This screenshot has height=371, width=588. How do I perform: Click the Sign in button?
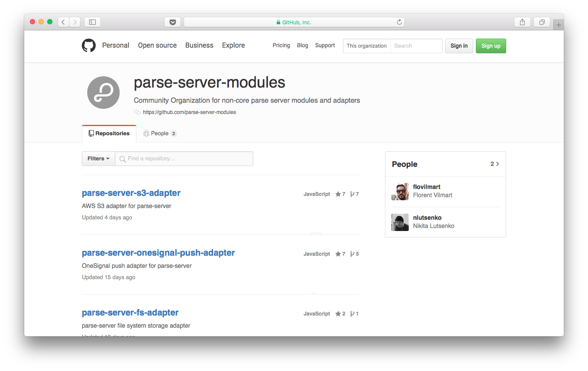click(459, 46)
